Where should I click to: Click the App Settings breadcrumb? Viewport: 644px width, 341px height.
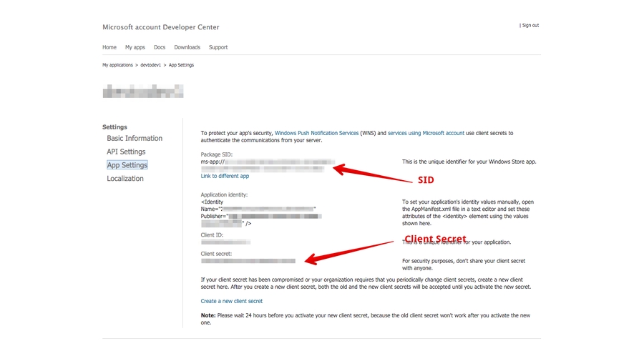point(181,65)
